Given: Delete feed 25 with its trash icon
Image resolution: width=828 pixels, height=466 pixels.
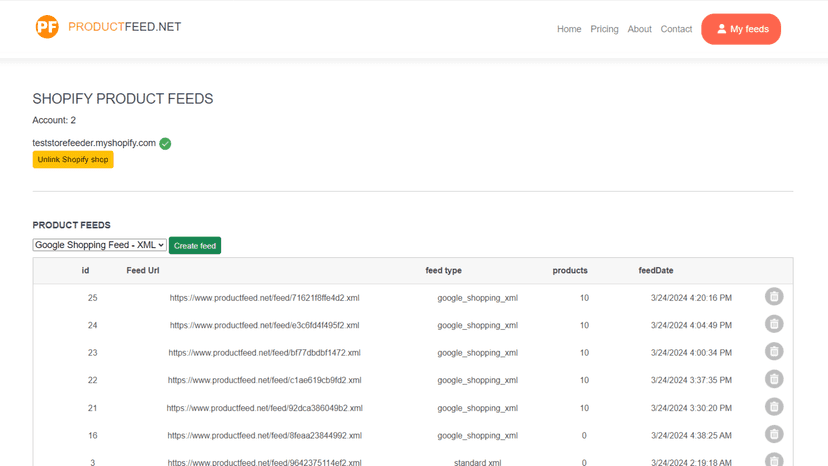Looking at the screenshot, I should click(x=774, y=297).
